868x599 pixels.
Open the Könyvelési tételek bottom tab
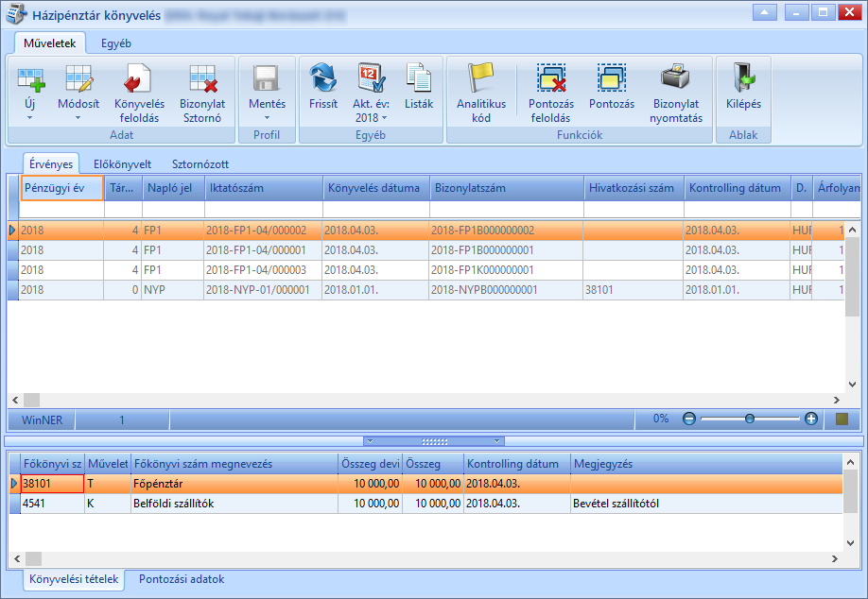coord(74,579)
